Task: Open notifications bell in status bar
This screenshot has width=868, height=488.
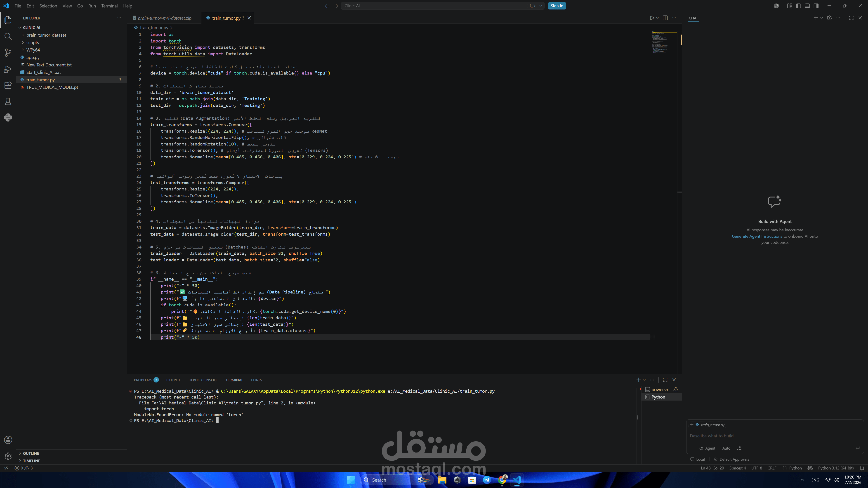Action: pos(862,468)
